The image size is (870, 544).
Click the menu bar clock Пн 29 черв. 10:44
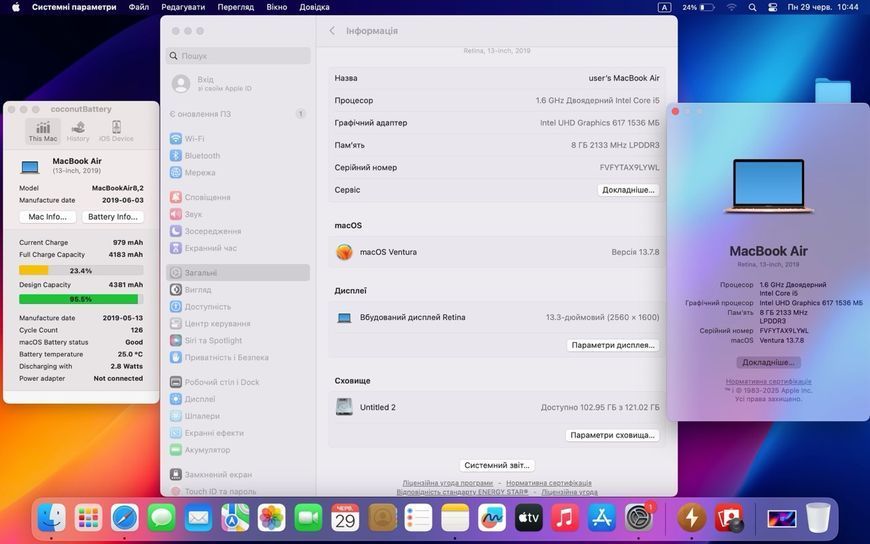pyautogui.click(x=823, y=7)
